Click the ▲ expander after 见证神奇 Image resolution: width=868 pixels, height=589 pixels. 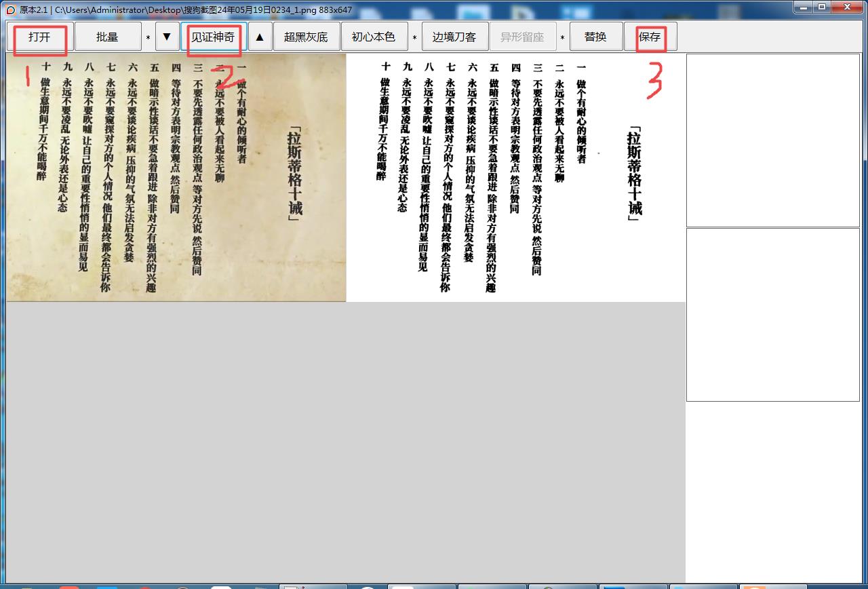[x=260, y=36]
